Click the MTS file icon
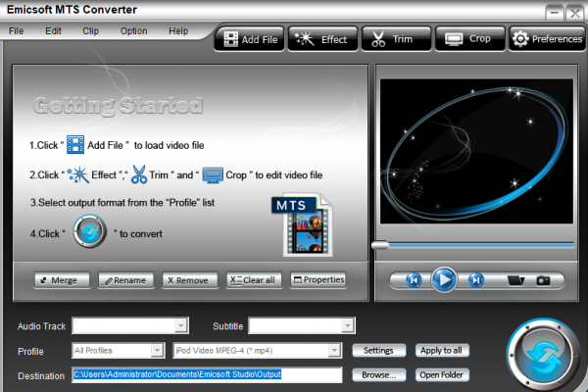This screenshot has height=392, width=588. click(304, 225)
